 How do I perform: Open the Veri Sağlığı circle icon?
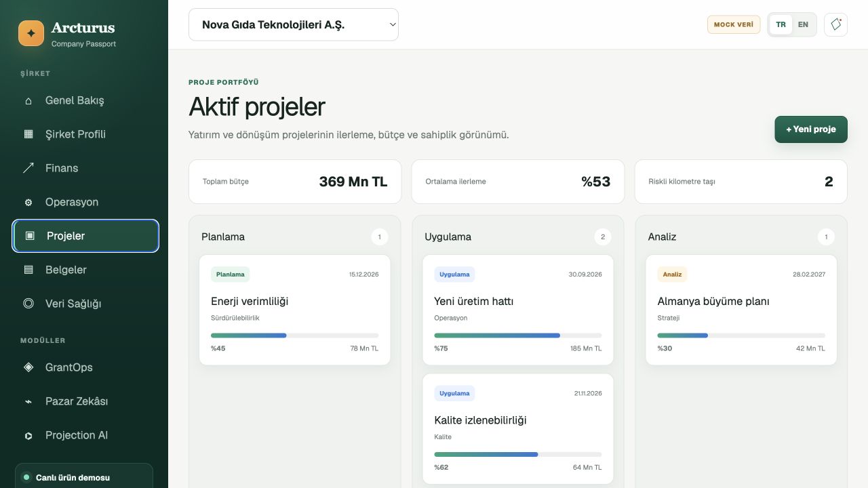28,304
